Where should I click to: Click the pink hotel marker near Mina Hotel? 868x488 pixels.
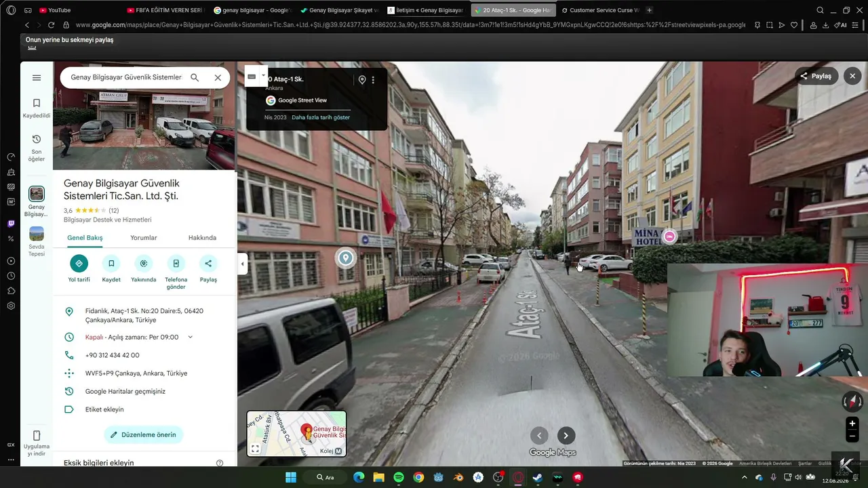[669, 236]
